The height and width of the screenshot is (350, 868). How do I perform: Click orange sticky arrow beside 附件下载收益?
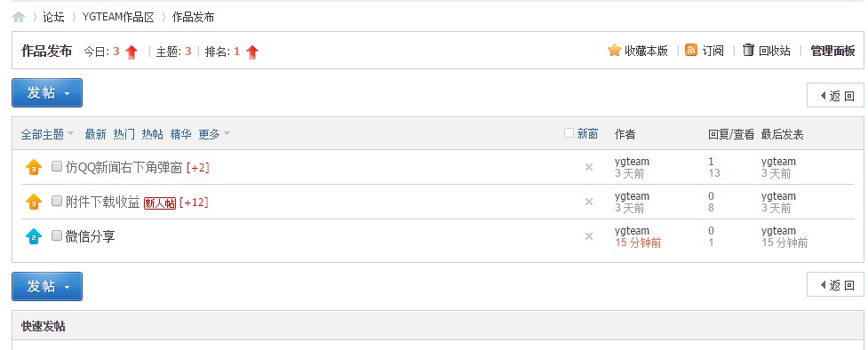tap(34, 202)
